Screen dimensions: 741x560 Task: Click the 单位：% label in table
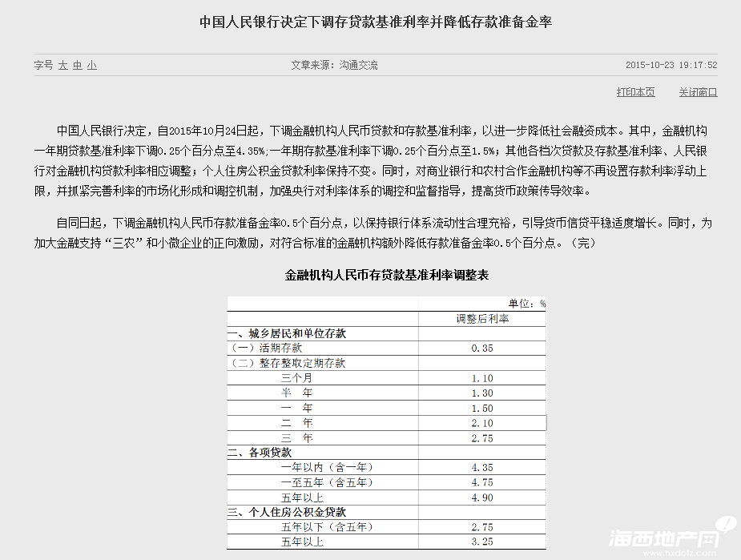click(x=527, y=304)
